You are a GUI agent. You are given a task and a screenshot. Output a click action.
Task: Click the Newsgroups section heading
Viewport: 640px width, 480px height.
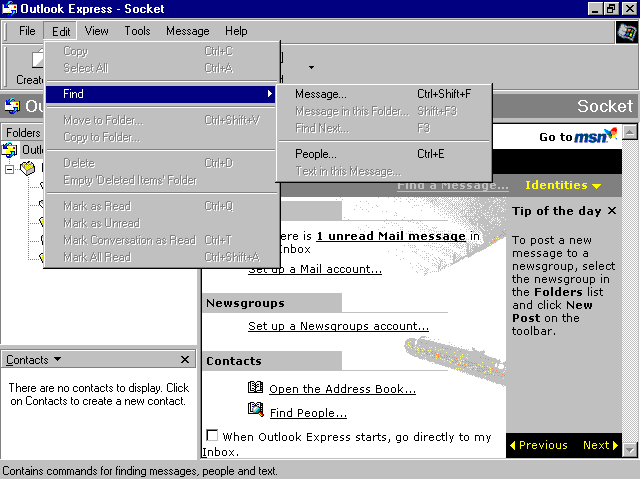point(245,303)
